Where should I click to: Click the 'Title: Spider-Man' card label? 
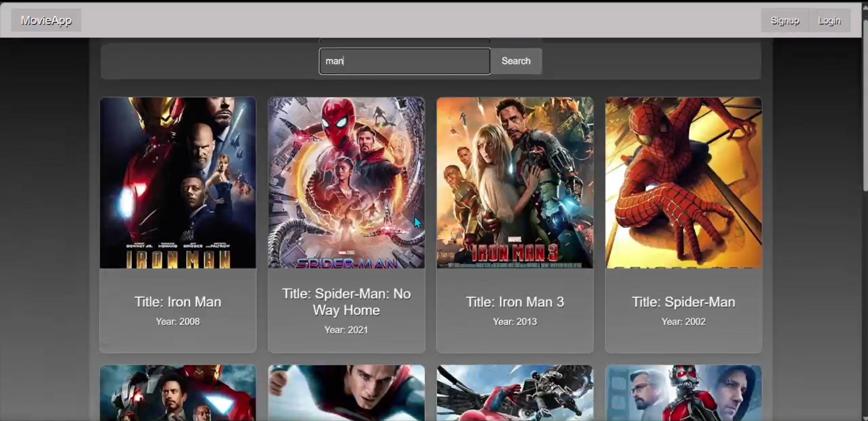[683, 302]
